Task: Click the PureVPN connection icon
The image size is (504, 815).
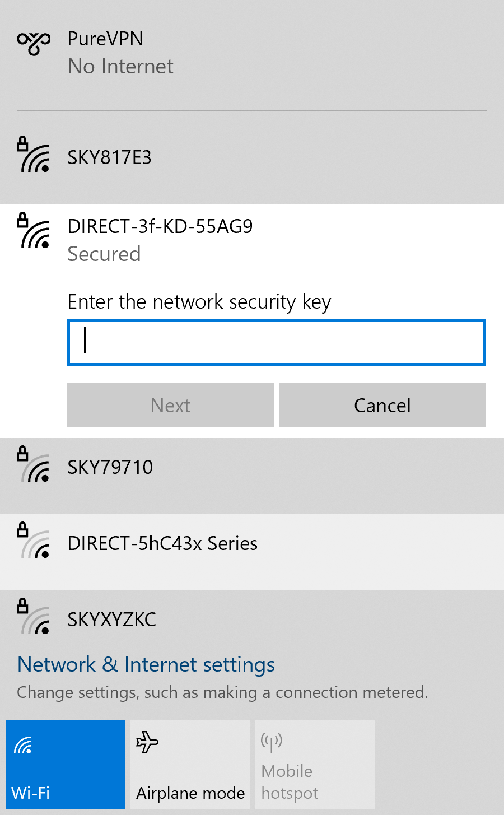Action: pyautogui.click(x=34, y=44)
